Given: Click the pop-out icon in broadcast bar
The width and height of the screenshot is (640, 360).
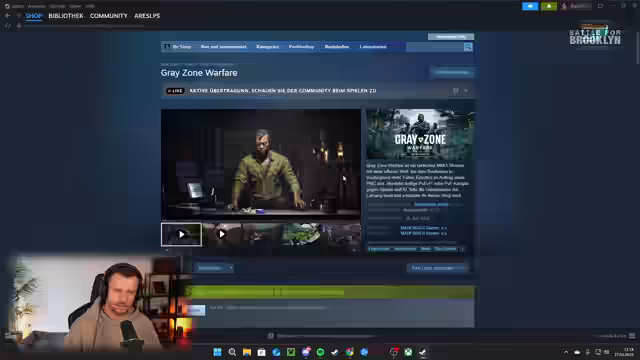Looking at the screenshot, I should click(x=456, y=91).
